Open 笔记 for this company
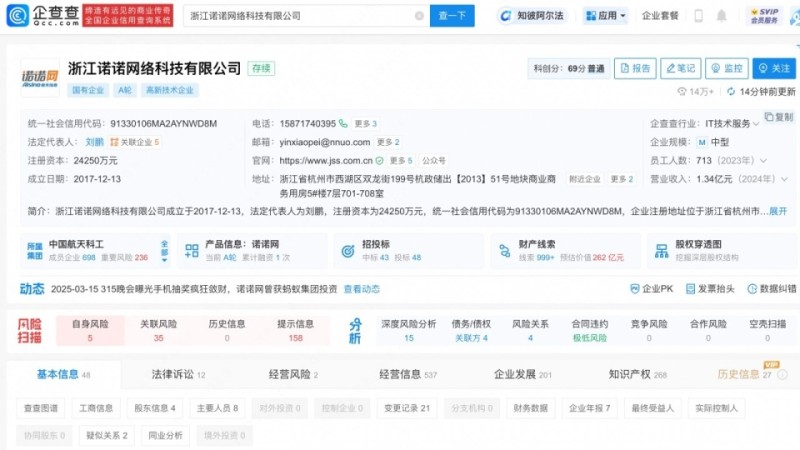The width and height of the screenshot is (800, 450). point(681,68)
